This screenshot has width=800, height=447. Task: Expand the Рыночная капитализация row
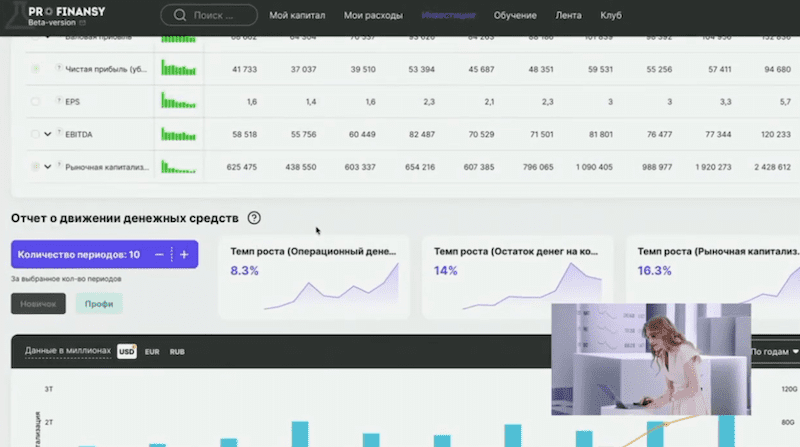pyautogui.click(x=47, y=167)
